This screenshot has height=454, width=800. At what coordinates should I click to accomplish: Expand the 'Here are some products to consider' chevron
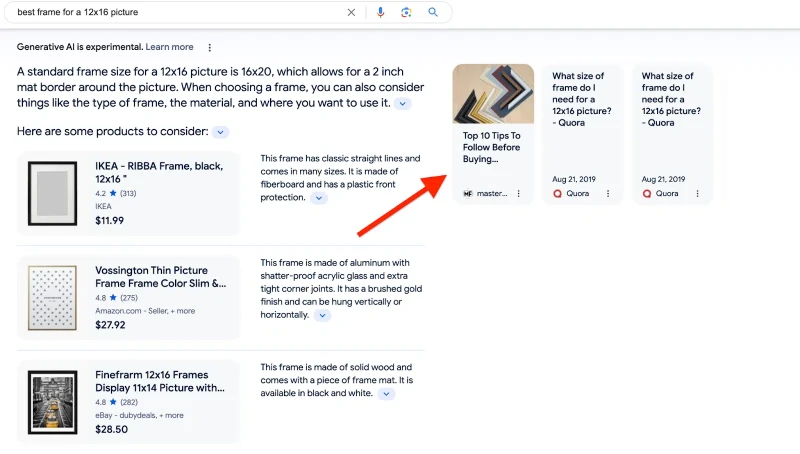click(x=220, y=132)
